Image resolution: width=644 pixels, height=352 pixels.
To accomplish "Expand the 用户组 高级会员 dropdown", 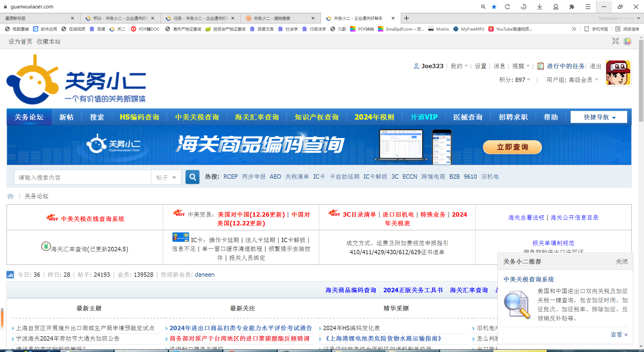I will coord(572,80).
